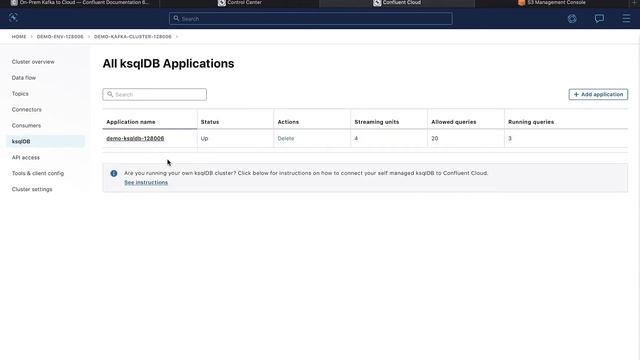
Task: Open Tools & client config in sidebar
Action: click(38, 173)
